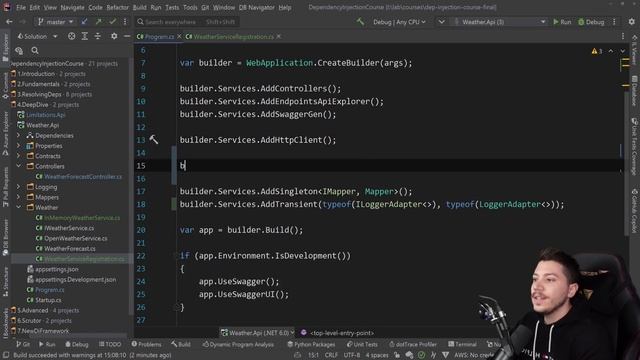Open the Tests menu
640x360 pixels.
[172, 7]
